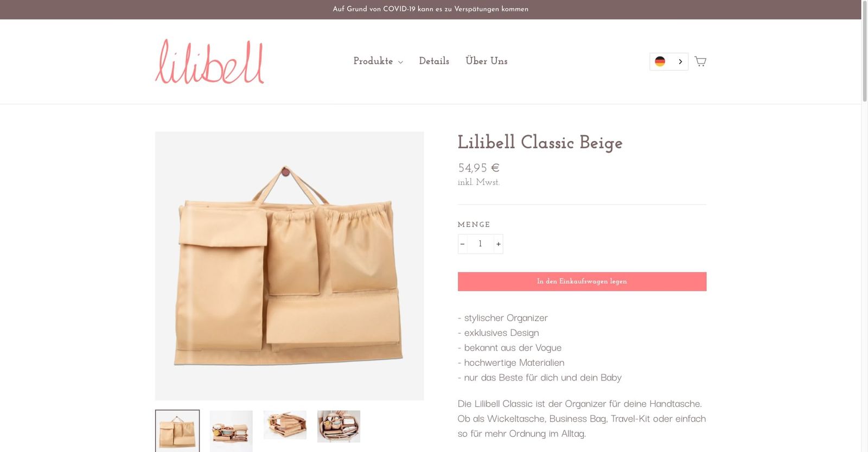Expand the language selector arrow
This screenshot has height=452, width=868.
[x=680, y=61]
